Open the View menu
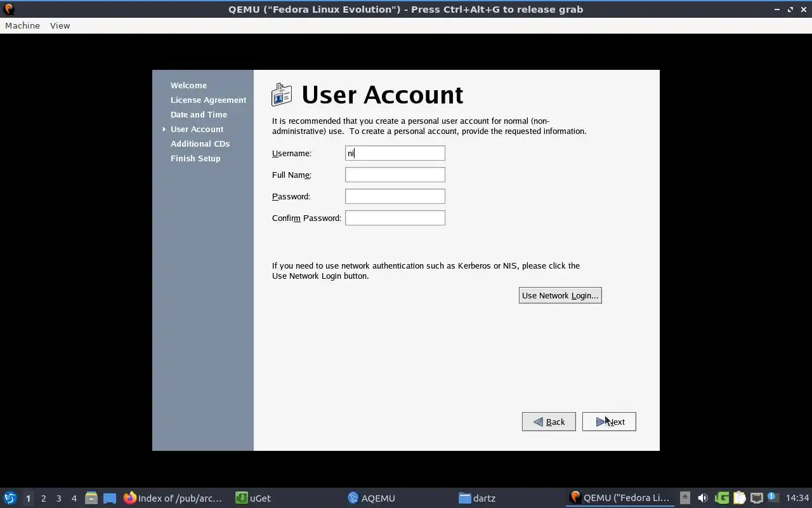Viewport: 812px width, 508px height. point(60,25)
